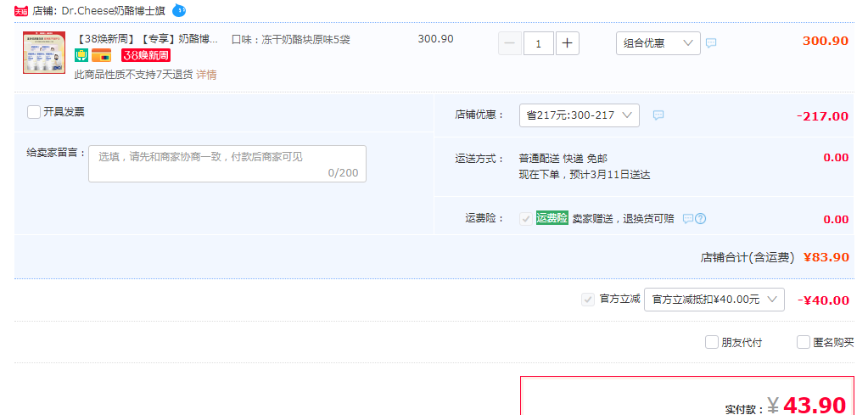Click the 给卖家留言 message text box
This screenshot has width=868, height=415.
[227, 164]
